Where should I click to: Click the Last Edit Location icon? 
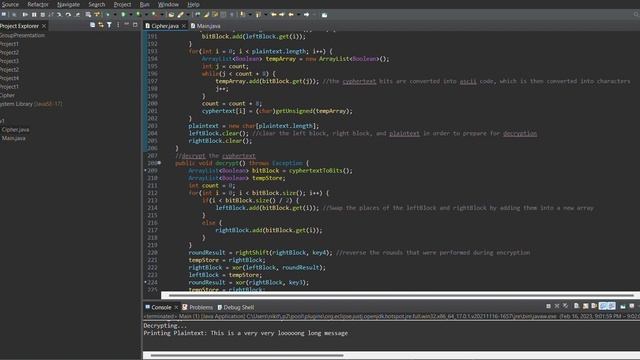click(274, 14)
